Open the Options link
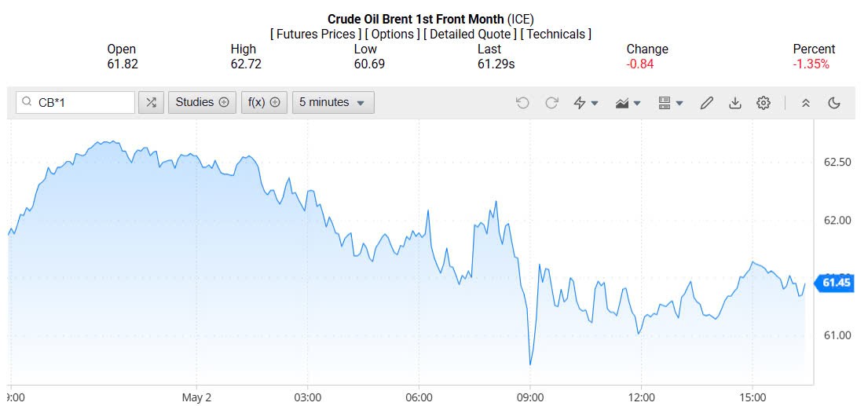This screenshot has width=868, height=406. [392, 34]
